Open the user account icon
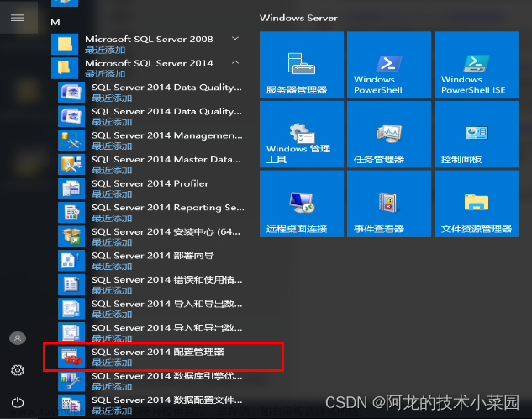The height and width of the screenshot is (419, 532). click(18, 338)
